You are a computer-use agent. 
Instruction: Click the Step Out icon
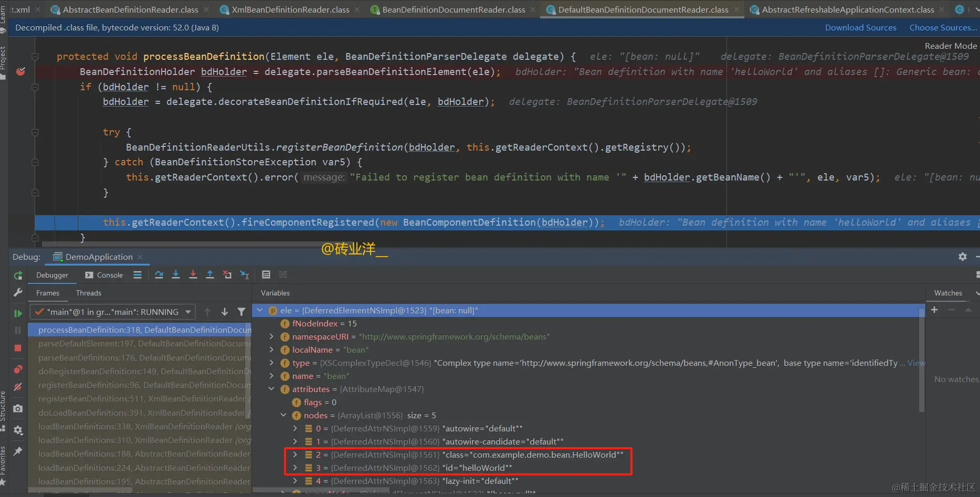point(210,274)
